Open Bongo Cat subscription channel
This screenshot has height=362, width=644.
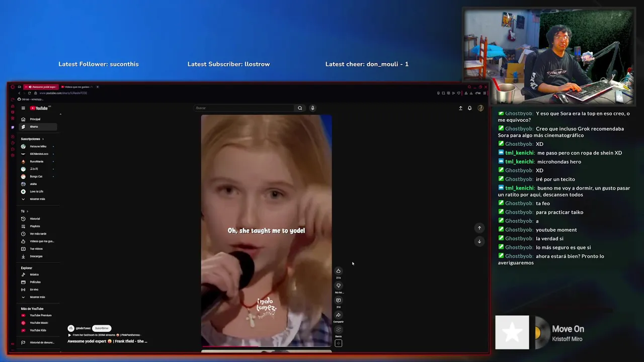pyautogui.click(x=38, y=176)
